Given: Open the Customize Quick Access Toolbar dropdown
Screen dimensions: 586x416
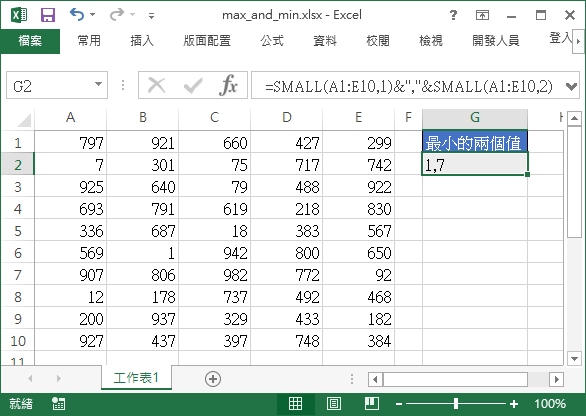Looking at the screenshot, I should [151, 16].
